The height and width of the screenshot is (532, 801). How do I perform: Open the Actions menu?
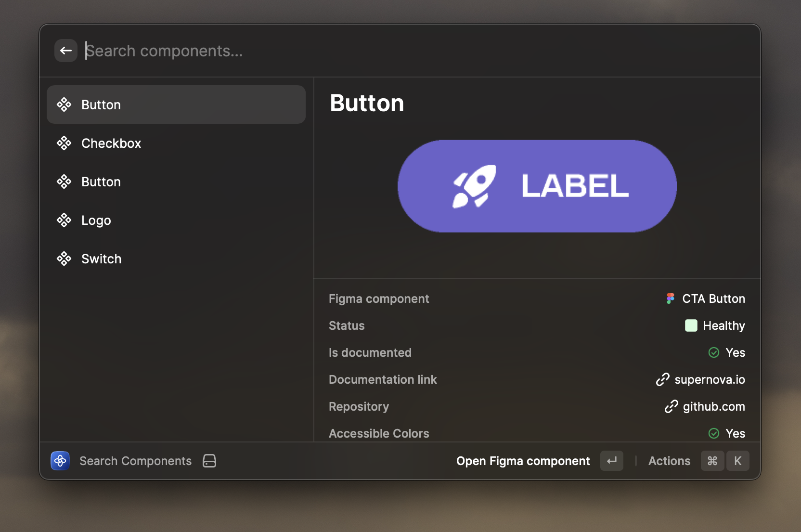click(669, 461)
